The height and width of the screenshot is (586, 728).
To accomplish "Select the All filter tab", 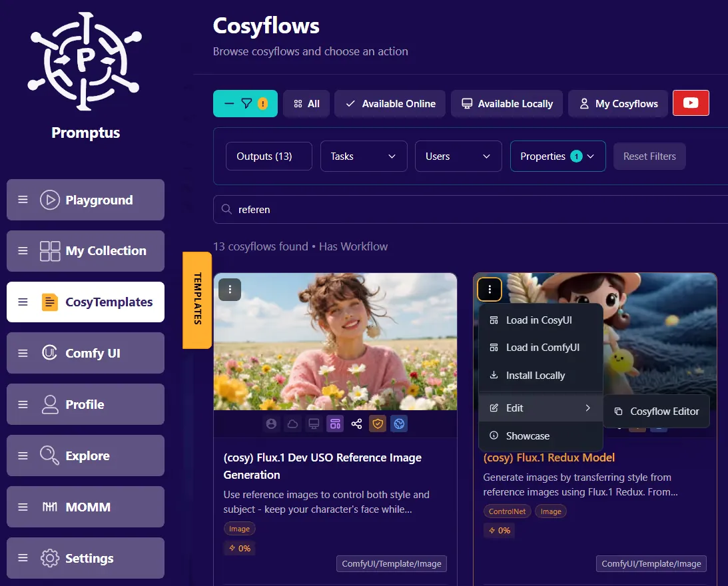I will [x=306, y=103].
